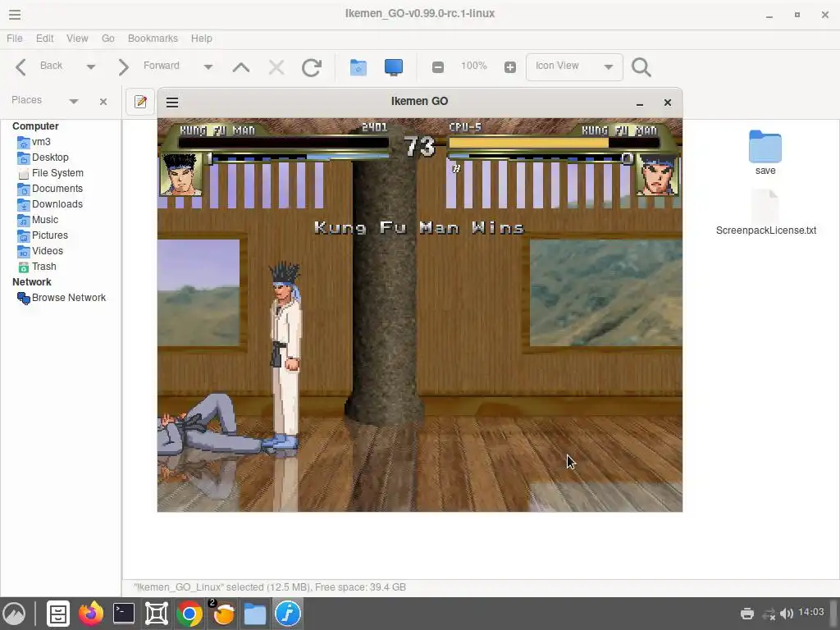Select the save folder icon
This screenshot has height=630, width=840.
click(x=765, y=146)
